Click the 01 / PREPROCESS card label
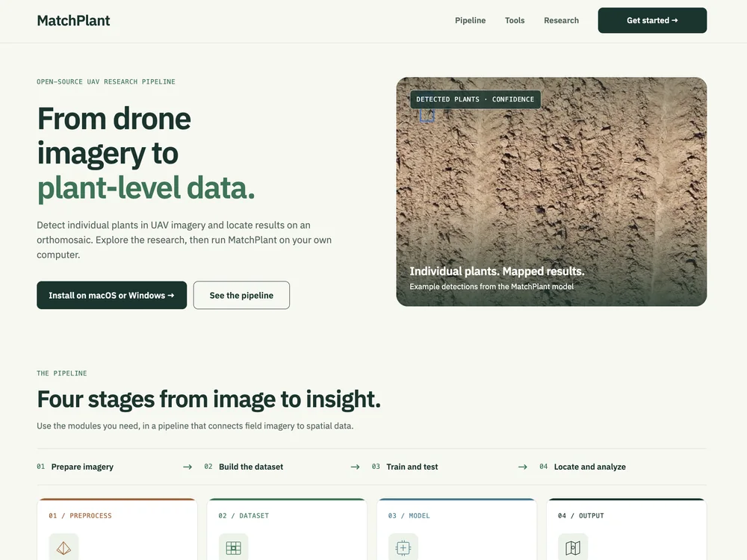This screenshot has height=560, width=747. [80, 516]
